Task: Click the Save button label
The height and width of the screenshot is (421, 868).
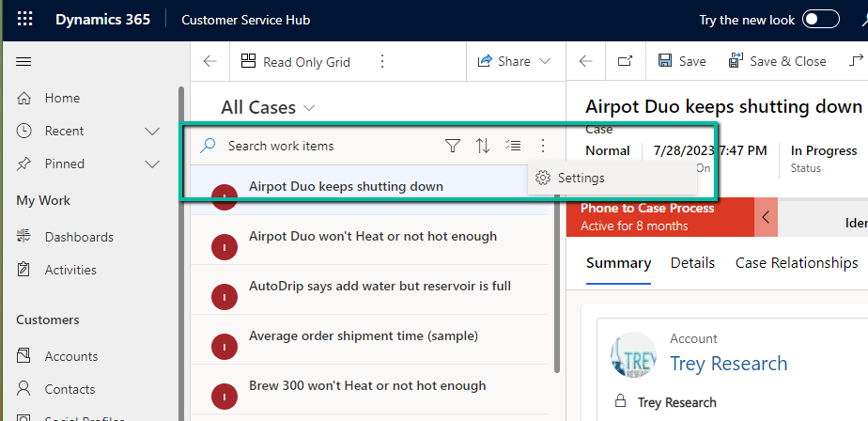Action: pyautogui.click(x=692, y=61)
